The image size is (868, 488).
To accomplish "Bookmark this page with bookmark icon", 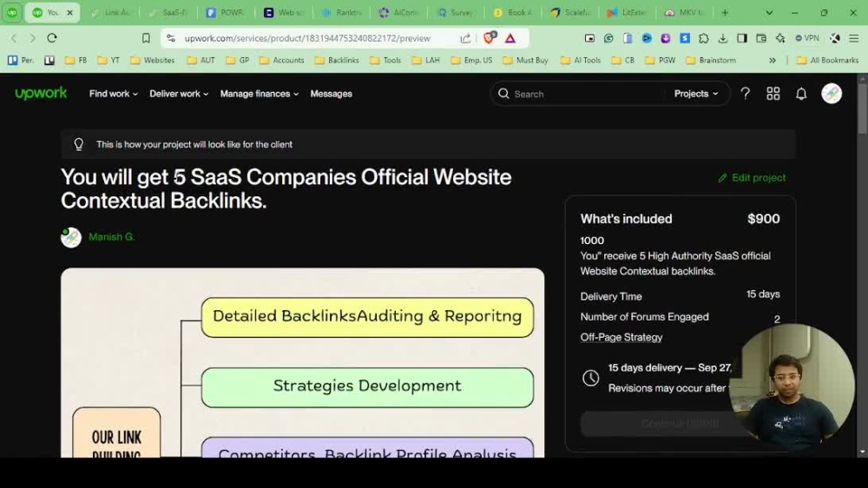I will click(x=146, y=38).
